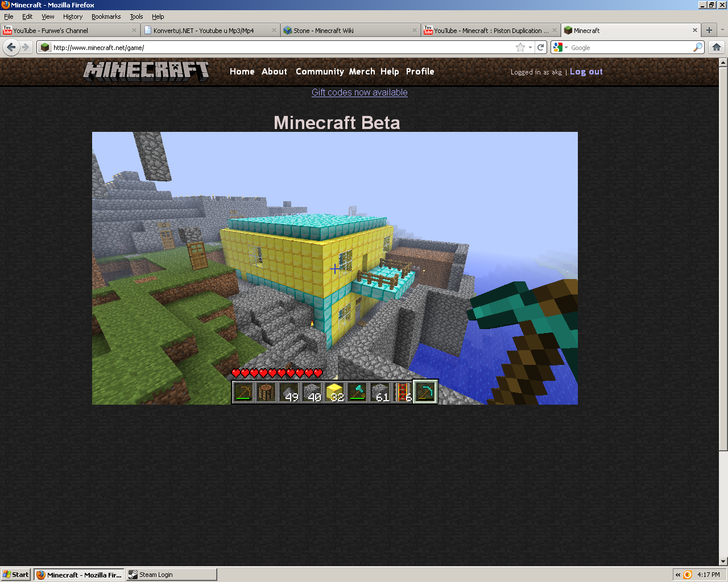Go to the Firefox Home page icon
Screen dimensions: 728x582
pyautogui.click(x=717, y=47)
